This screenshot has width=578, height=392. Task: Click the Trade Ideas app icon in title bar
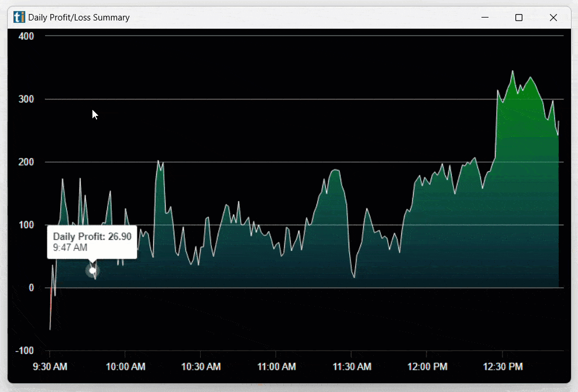(19, 18)
